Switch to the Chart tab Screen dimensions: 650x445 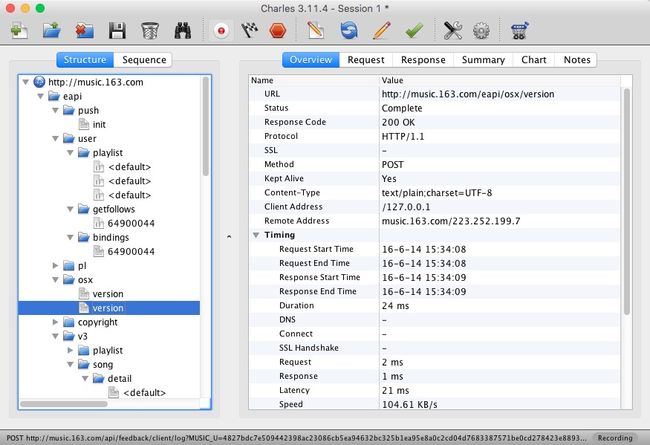point(534,60)
